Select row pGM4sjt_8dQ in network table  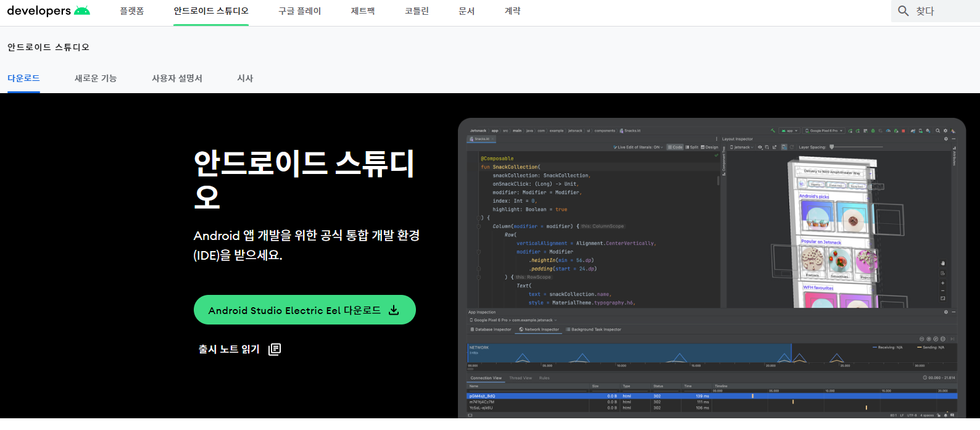point(712,396)
